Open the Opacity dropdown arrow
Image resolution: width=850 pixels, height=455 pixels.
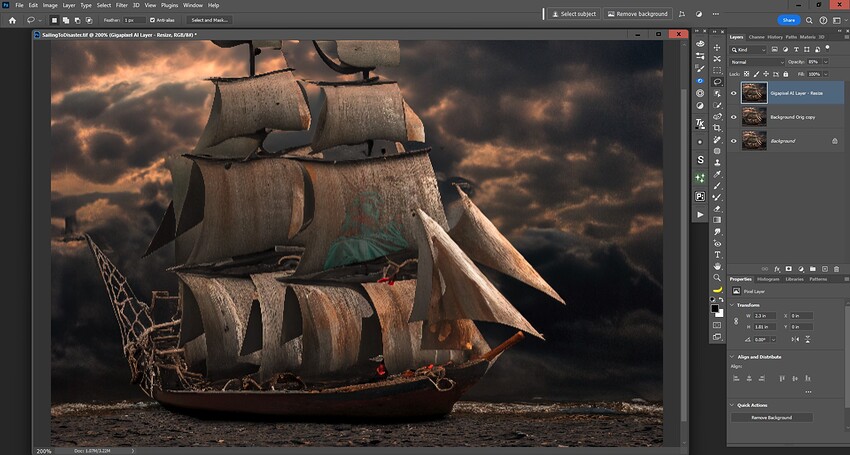[x=826, y=62]
